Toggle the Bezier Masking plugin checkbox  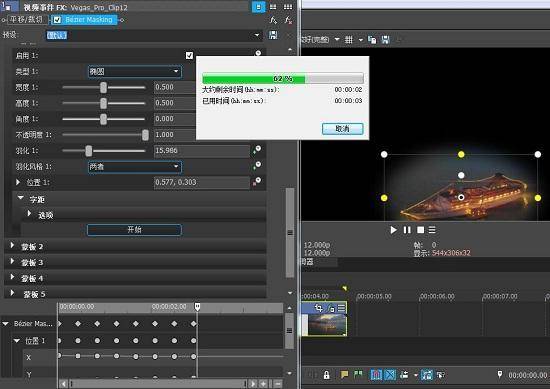pos(57,20)
